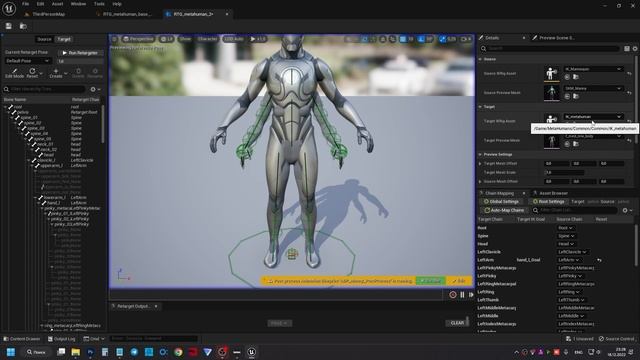Open the File menu
Screen dimensions: 640x360
click(25, 4)
